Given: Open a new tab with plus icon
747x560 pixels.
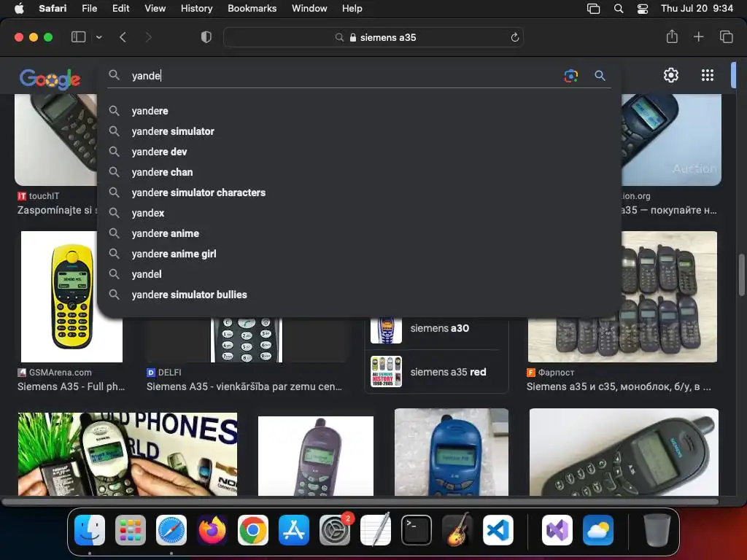Looking at the screenshot, I should coord(698,36).
